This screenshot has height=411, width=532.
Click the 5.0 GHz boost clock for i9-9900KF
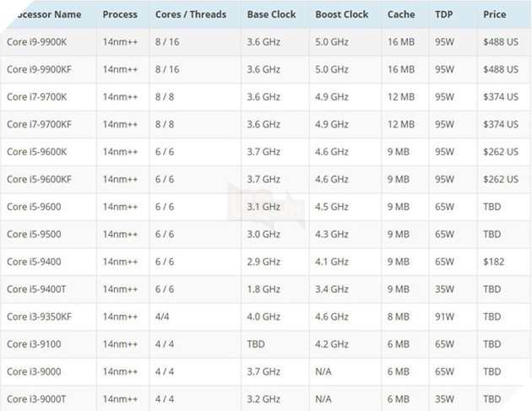332,69
